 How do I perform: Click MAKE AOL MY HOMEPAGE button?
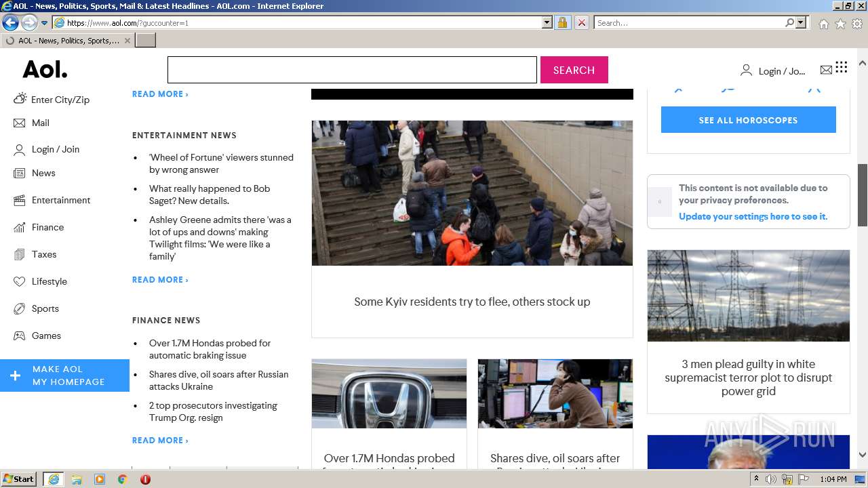click(64, 375)
